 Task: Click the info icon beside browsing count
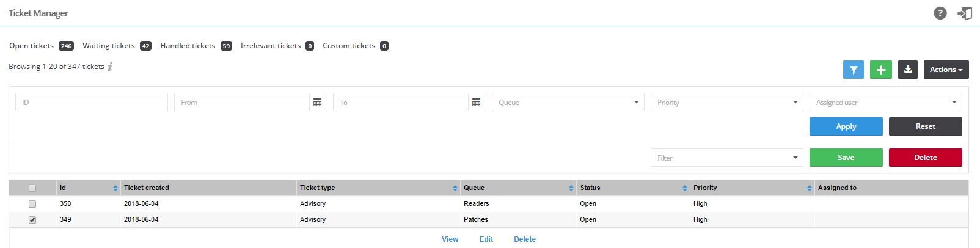click(110, 67)
